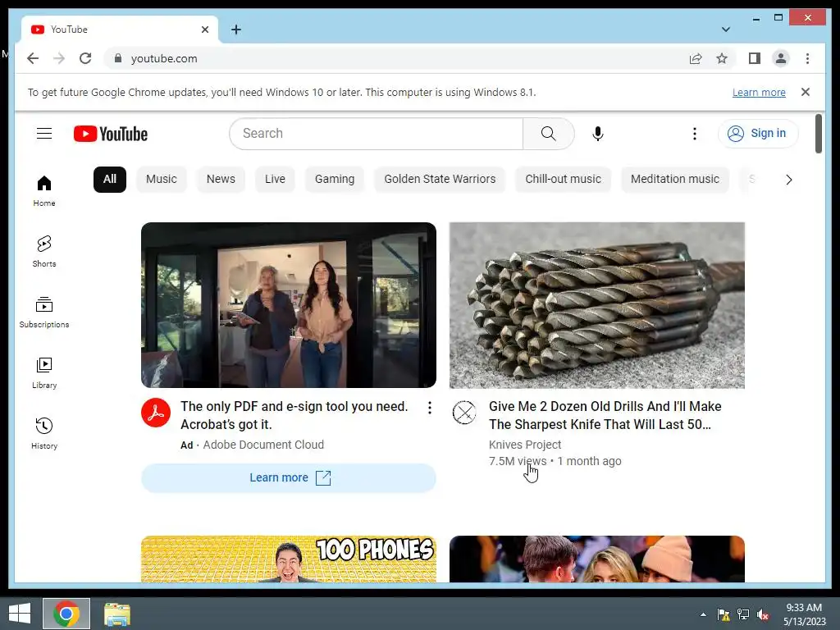Dismiss the Chrome update notification bar
The height and width of the screenshot is (630, 840).
[x=806, y=92]
